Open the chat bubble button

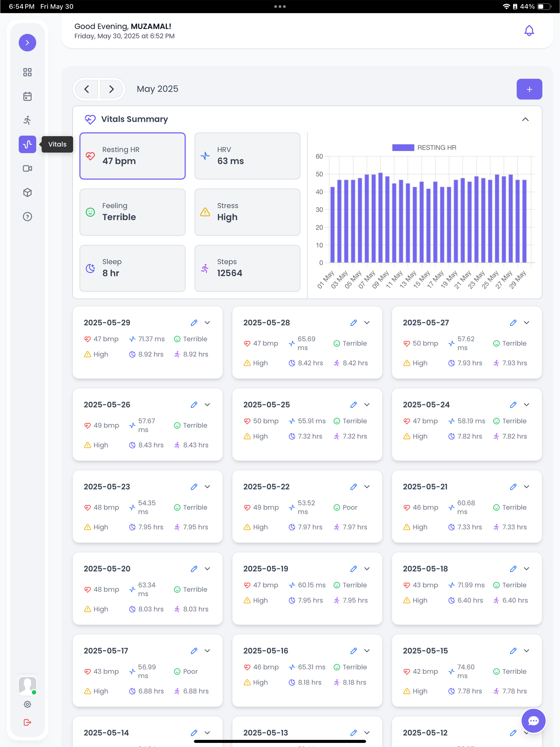pos(533,721)
